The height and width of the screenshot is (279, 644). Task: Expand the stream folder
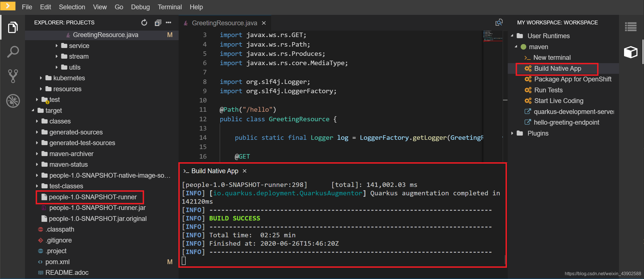57,56
